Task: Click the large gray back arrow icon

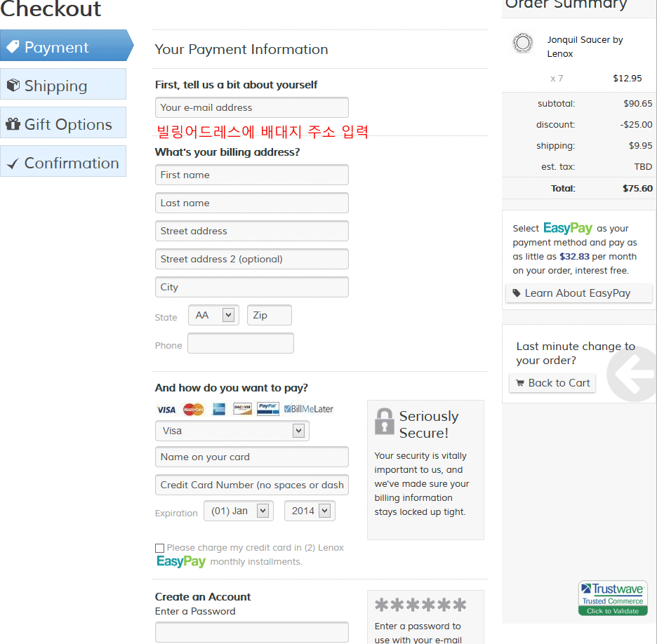Action: [x=633, y=373]
